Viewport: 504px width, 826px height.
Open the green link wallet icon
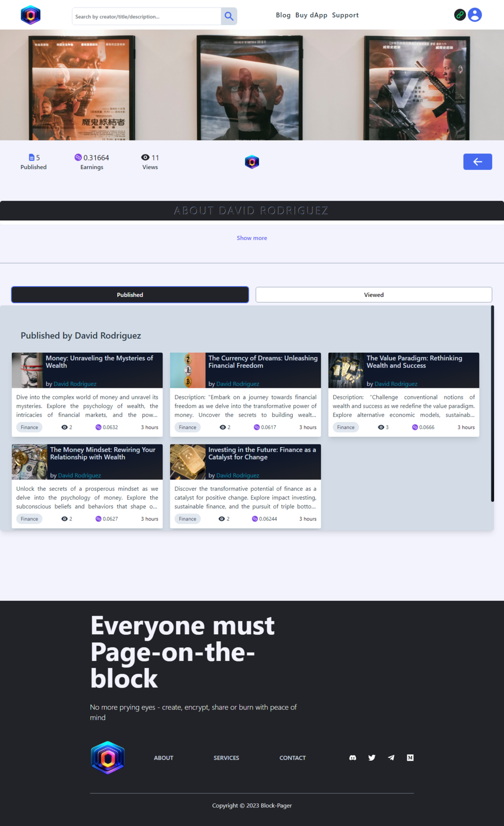[x=460, y=15]
